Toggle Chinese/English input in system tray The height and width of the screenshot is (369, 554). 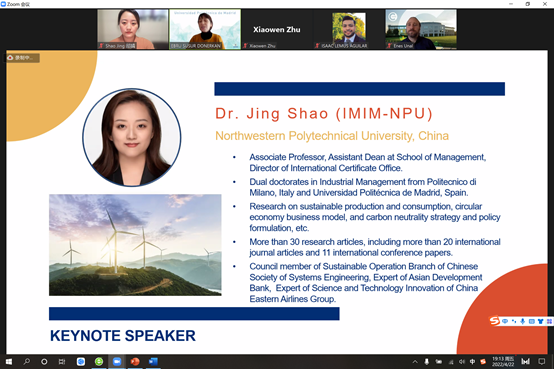(472, 362)
